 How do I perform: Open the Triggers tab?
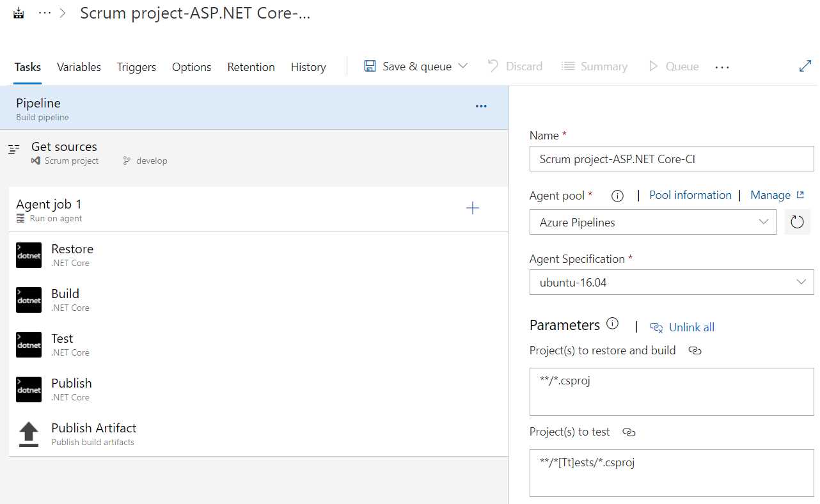[136, 67]
